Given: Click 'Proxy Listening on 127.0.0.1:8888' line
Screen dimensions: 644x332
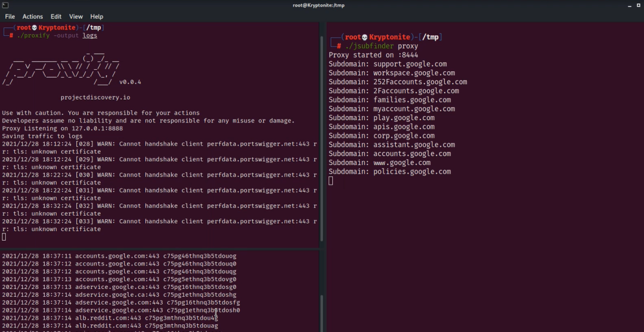Looking at the screenshot, I should [x=63, y=128].
